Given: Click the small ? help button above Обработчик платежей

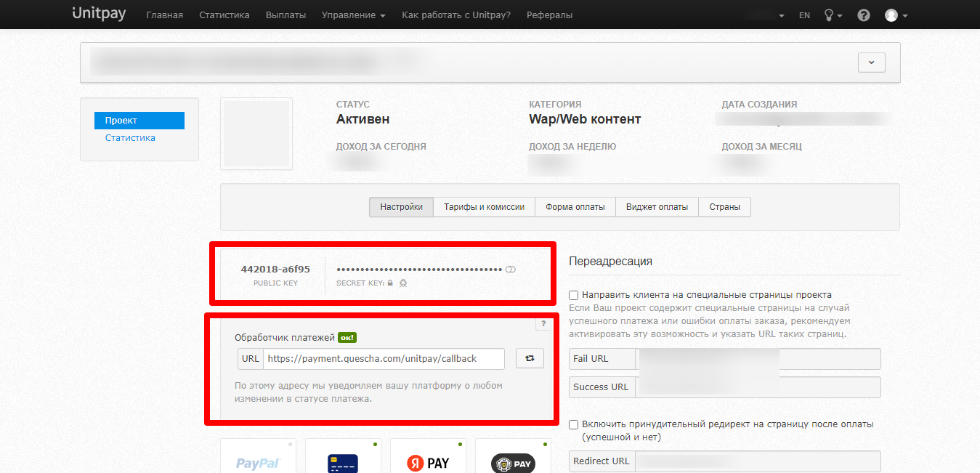Looking at the screenshot, I should (543, 323).
